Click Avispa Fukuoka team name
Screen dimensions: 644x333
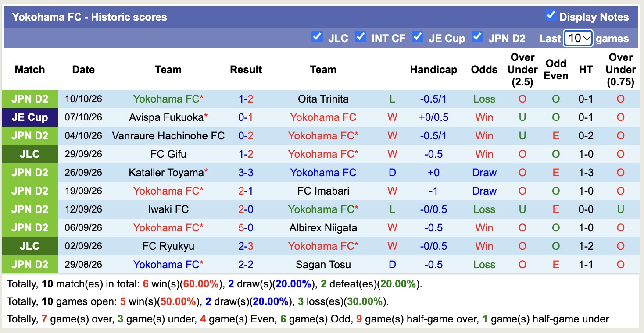166,117
